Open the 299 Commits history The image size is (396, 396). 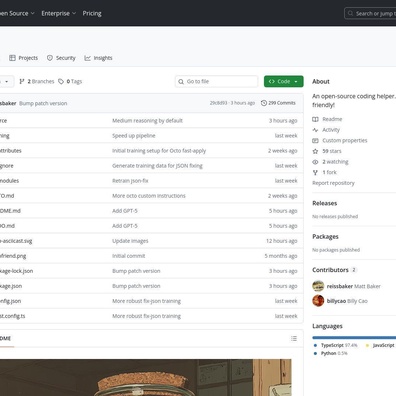click(x=278, y=103)
